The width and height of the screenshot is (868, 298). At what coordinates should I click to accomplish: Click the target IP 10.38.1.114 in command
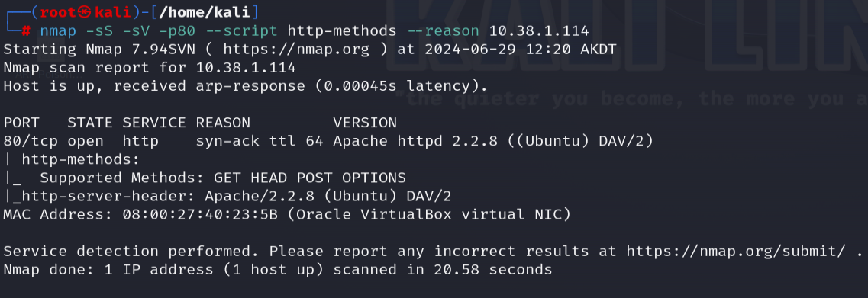(x=539, y=30)
